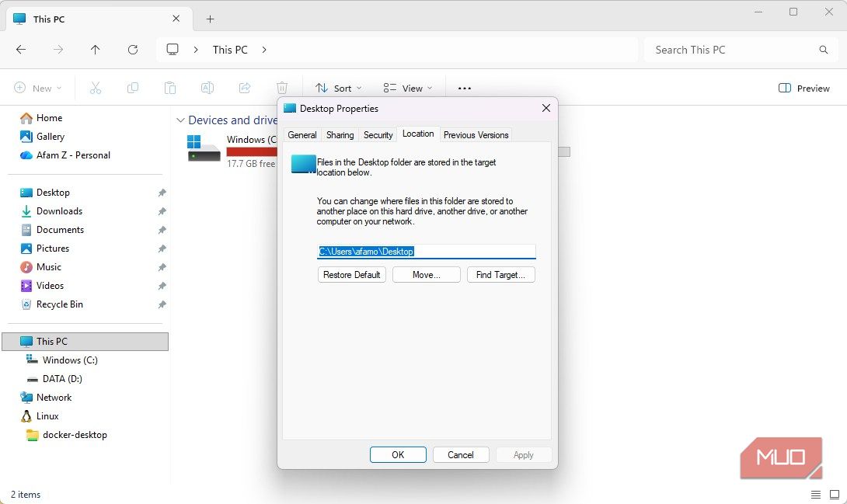Switch to large icons view in status bar
This screenshot has height=504, width=847.
coord(834,494)
